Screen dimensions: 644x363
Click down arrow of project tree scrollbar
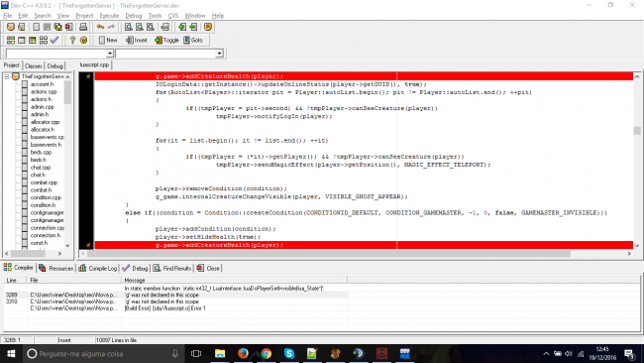[67, 245]
